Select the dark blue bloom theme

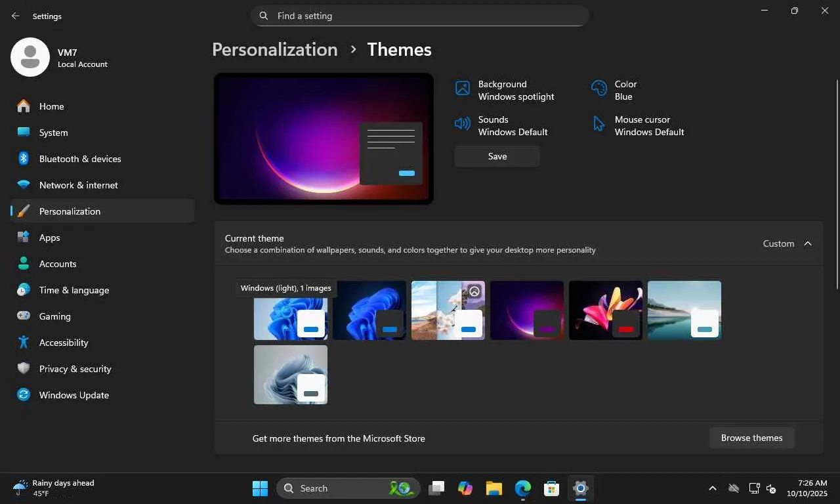click(x=369, y=310)
